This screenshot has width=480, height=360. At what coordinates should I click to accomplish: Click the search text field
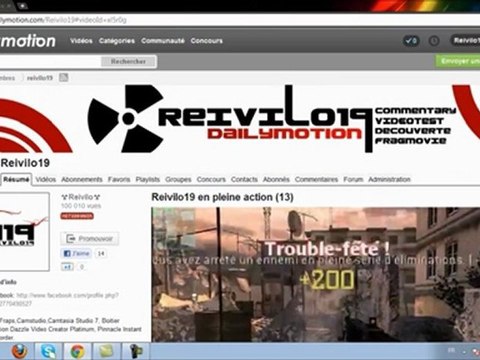point(50,61)
